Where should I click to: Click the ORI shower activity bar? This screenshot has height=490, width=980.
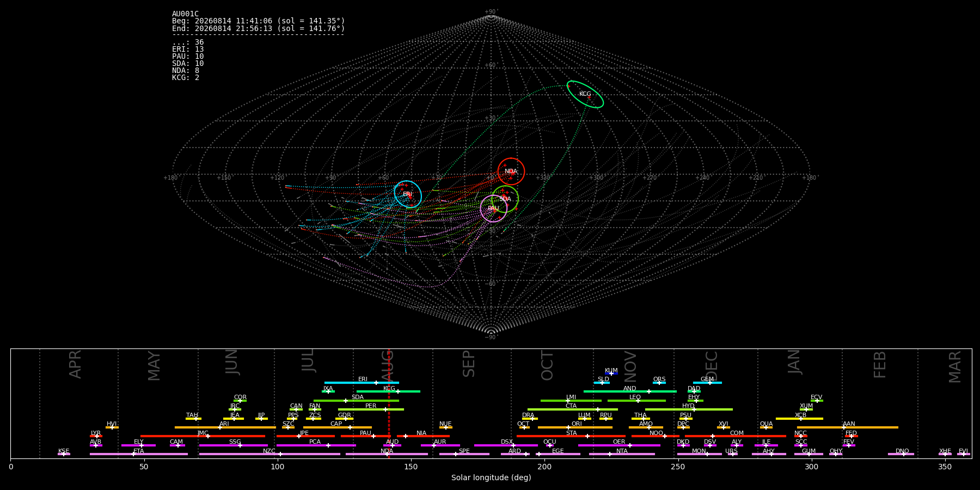[575, 427]
